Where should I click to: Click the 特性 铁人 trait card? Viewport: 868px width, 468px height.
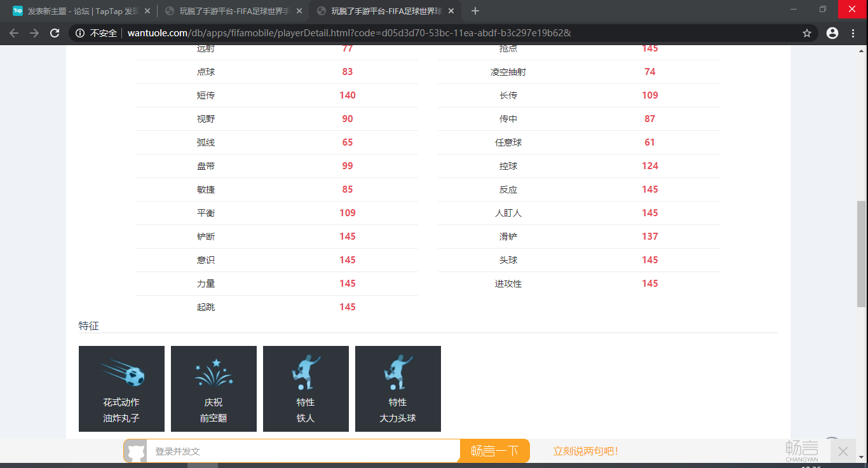click(x=306, y=389)
